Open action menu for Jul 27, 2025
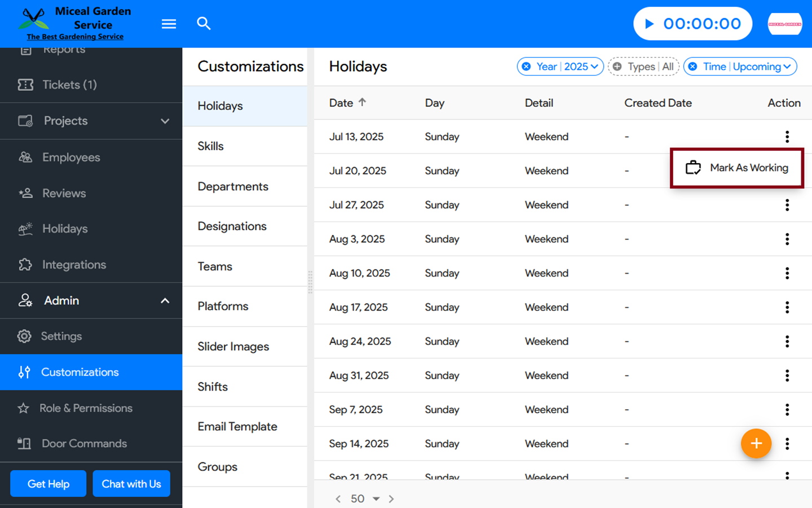 (x=787, y=205)
